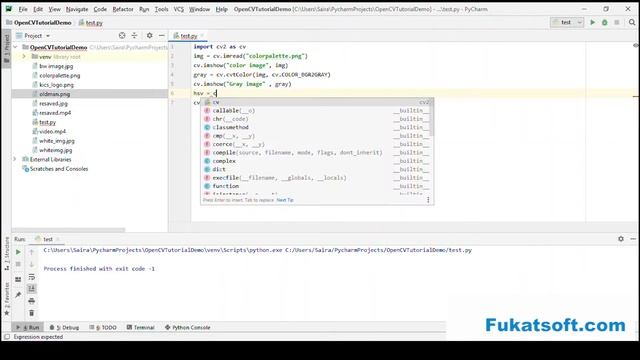Click OpenCVTutorialDemo breadcrumb in navigation bar
The height and width of the screenshot is (360, 640).
click(42, 22)
